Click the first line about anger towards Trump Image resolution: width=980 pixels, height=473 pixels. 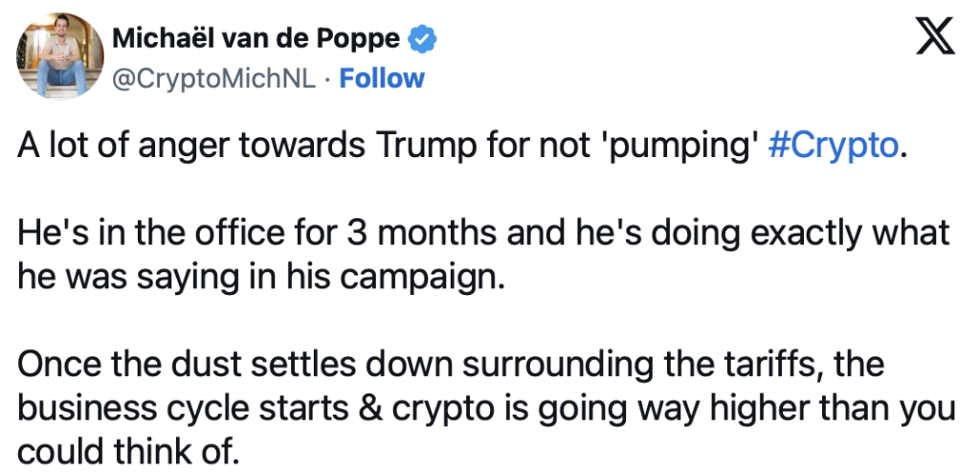(461, 146)
